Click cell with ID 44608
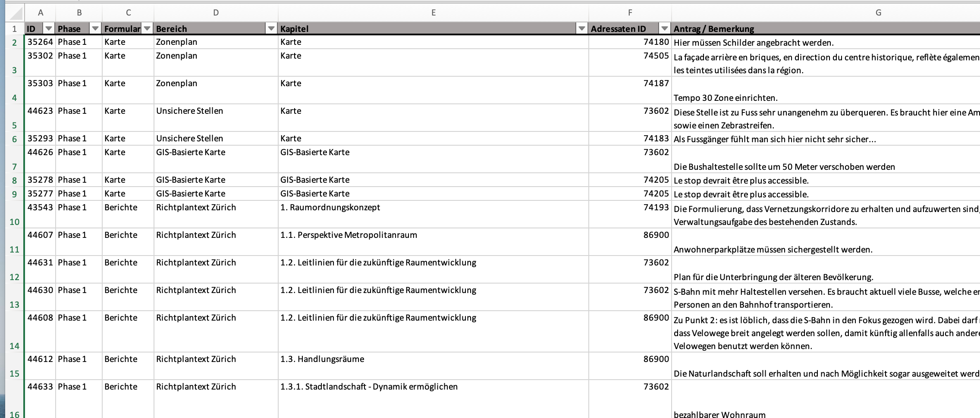This screenshot has height=418, width=980. (41, 332)
